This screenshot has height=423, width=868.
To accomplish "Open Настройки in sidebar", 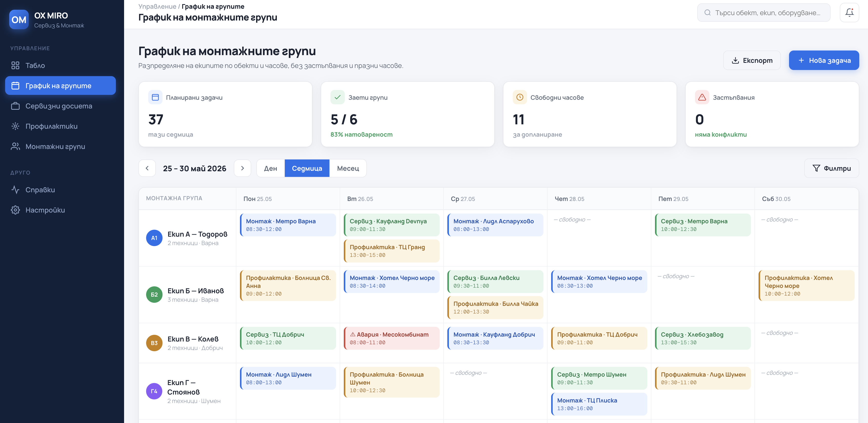I will 61,210.
